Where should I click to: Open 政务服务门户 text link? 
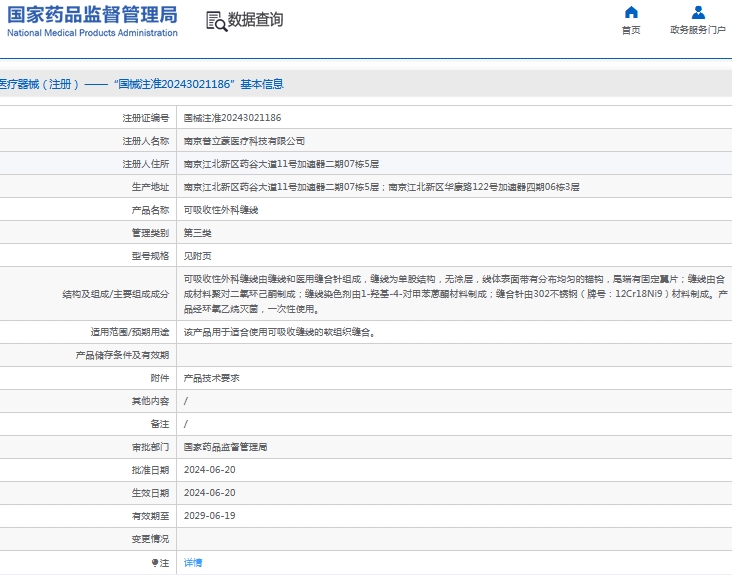pyautogui.click(x=698, y=30)
